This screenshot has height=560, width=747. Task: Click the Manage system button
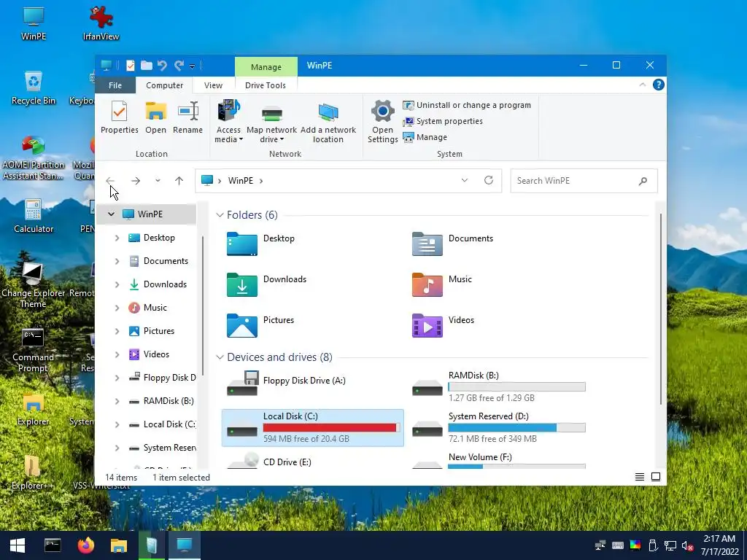pyautogui.click(x=425, y=137)
